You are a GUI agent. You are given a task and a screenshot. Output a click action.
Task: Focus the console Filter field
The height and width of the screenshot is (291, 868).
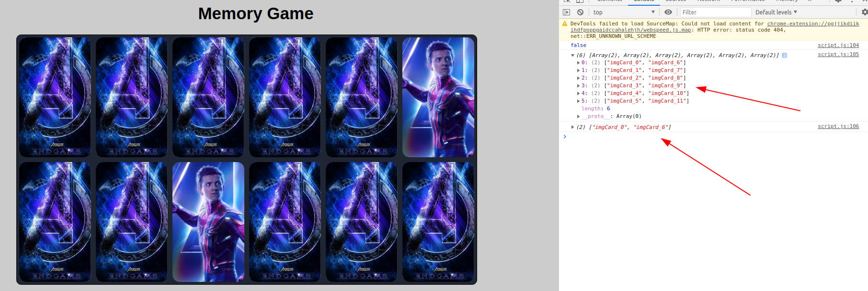[x=716, y=12]
